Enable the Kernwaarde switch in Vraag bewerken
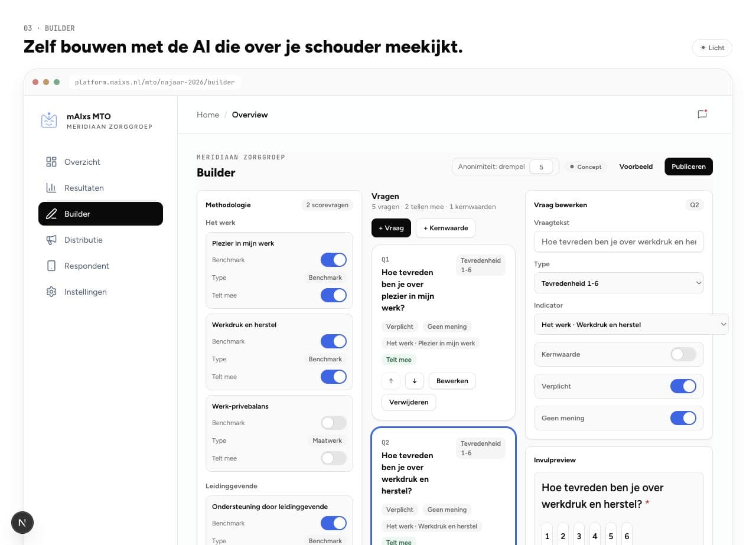Image resolution: width=756 pixels, height=545 pixels. [683, 354]
